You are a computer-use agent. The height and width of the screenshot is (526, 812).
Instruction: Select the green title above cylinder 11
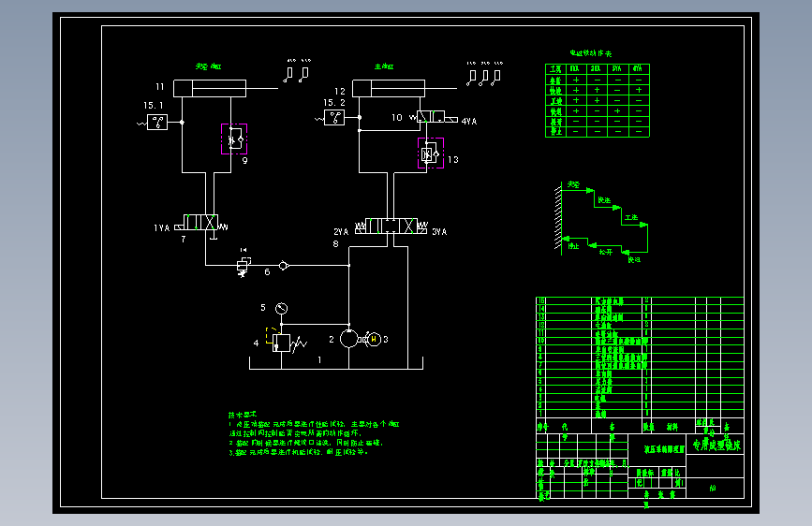(208, 66)
